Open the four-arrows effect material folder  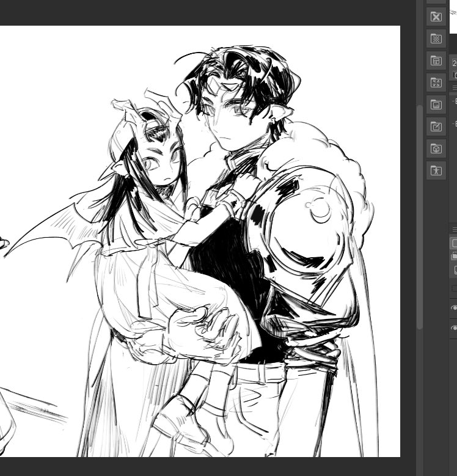(x=436, y=83)
